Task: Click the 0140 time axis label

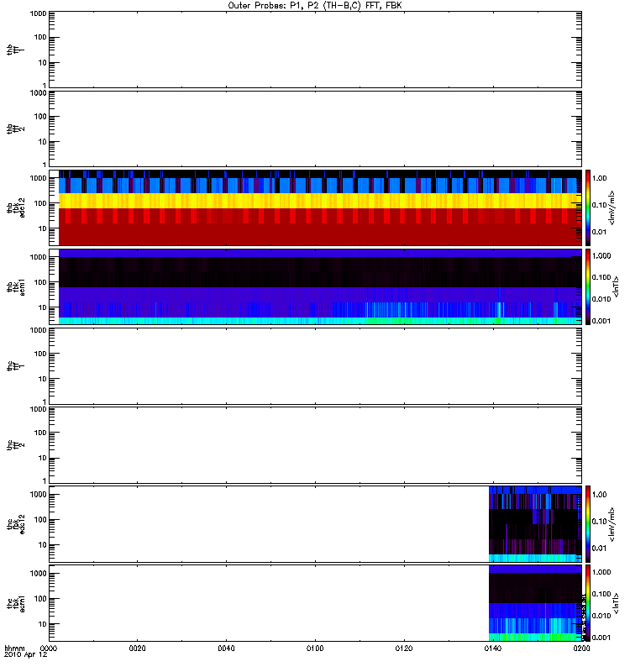Action: pyautogui.click(x=492, y=648)
